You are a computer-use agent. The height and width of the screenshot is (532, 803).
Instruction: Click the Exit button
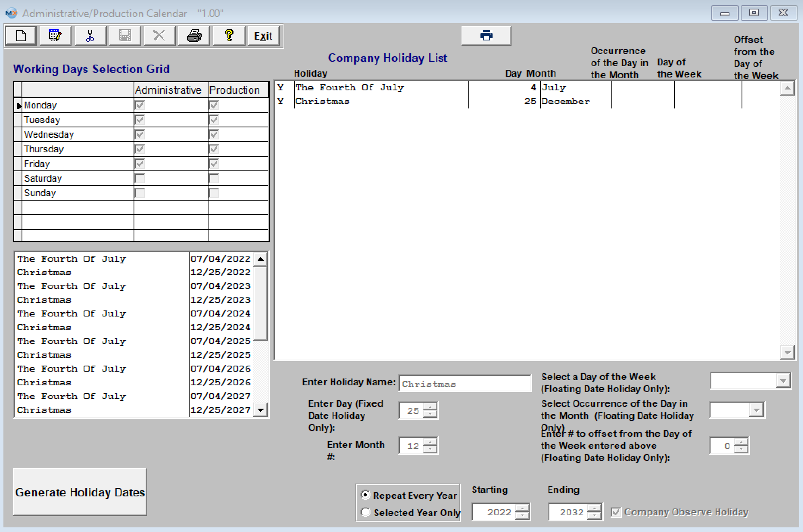pos(263,36)
